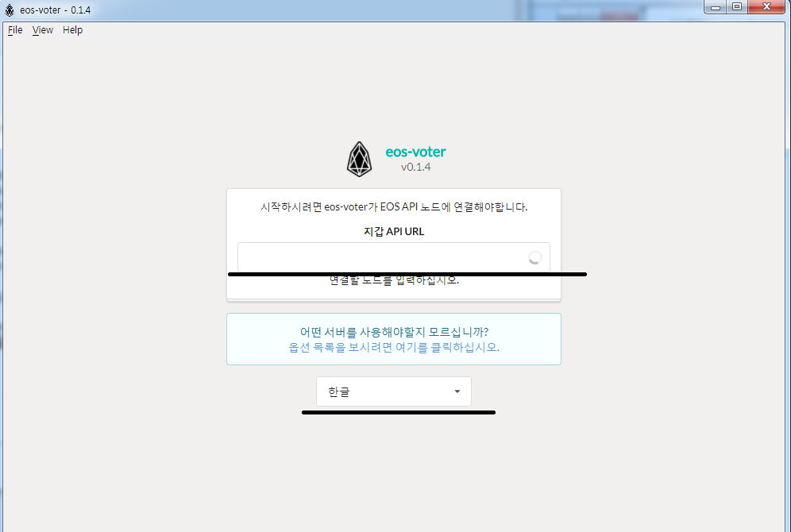Close the eos-voter window
Image resolution: width=791 pixels, height=532 pixels.
(767, 7)
